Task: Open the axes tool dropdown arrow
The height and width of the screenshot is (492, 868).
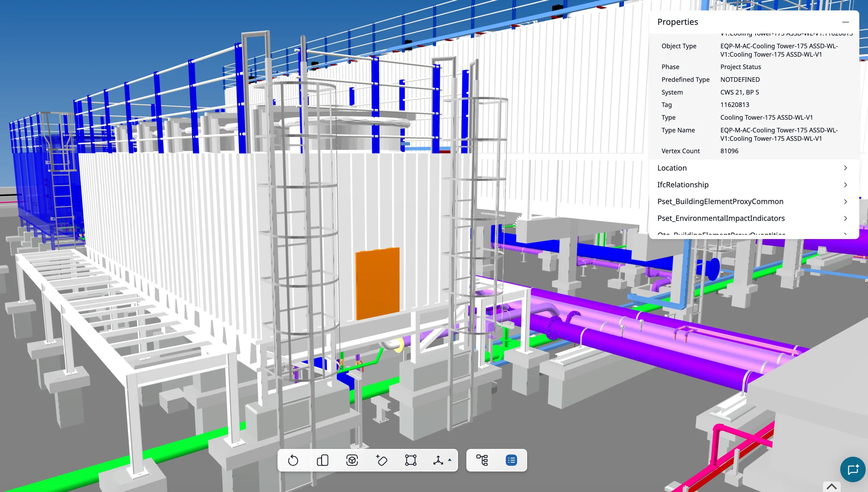Action: (450, 460)
